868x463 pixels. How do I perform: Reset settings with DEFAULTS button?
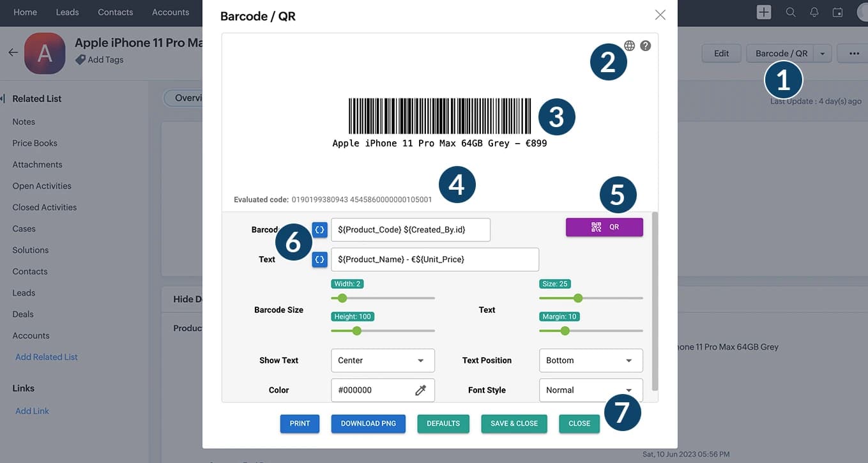pyautogui.click(x=443, y=423)
